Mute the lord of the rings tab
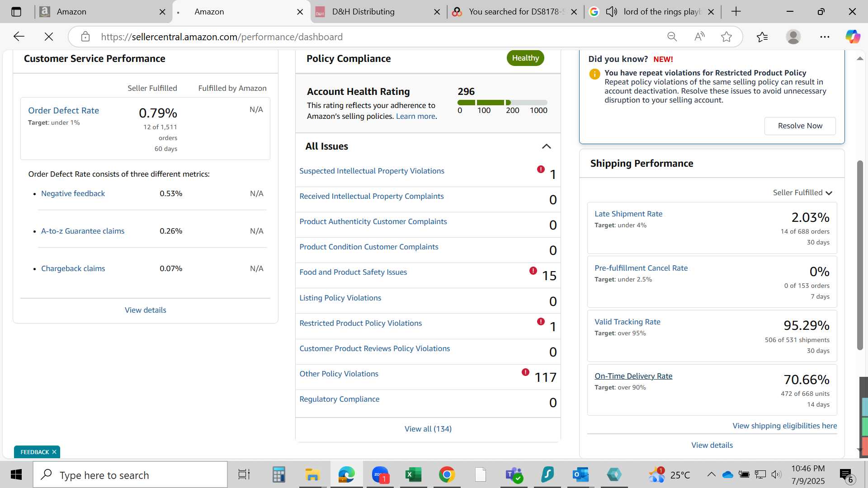Image resolution: width=868 pixels, height=488 pixels. point(612,12)
